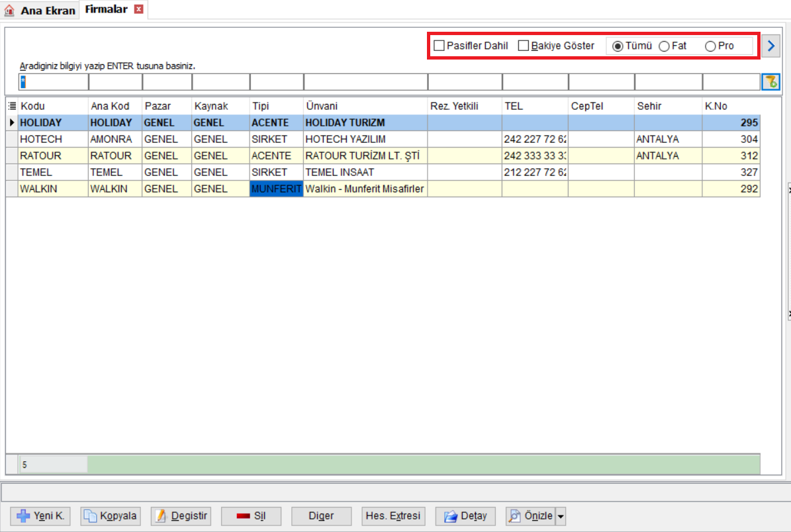Click the Pazar column header
The height and width of the screenshot is (532, 791).
167,106
